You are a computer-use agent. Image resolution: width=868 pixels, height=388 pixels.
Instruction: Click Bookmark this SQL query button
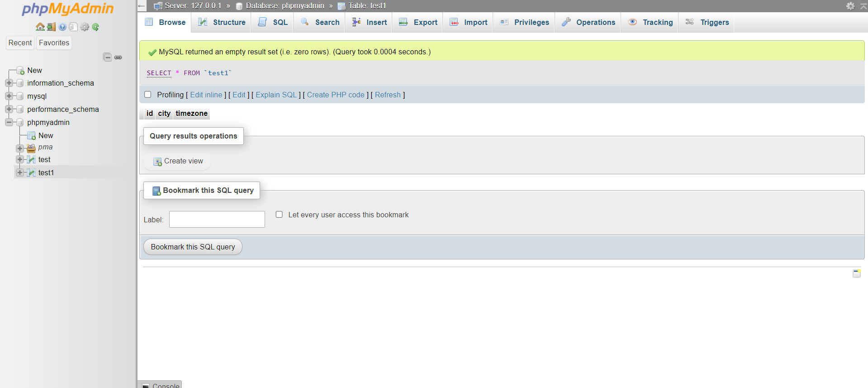(x=193, y=247)
